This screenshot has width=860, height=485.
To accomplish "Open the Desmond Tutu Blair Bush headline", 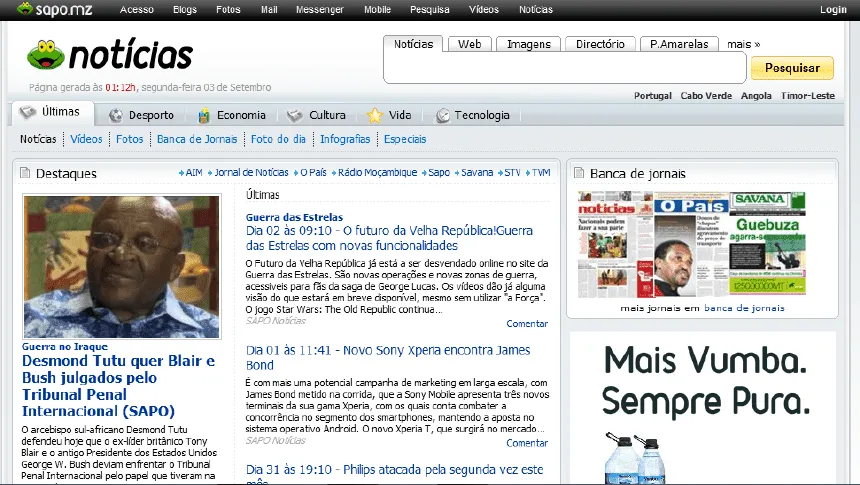I will [118, 386].
